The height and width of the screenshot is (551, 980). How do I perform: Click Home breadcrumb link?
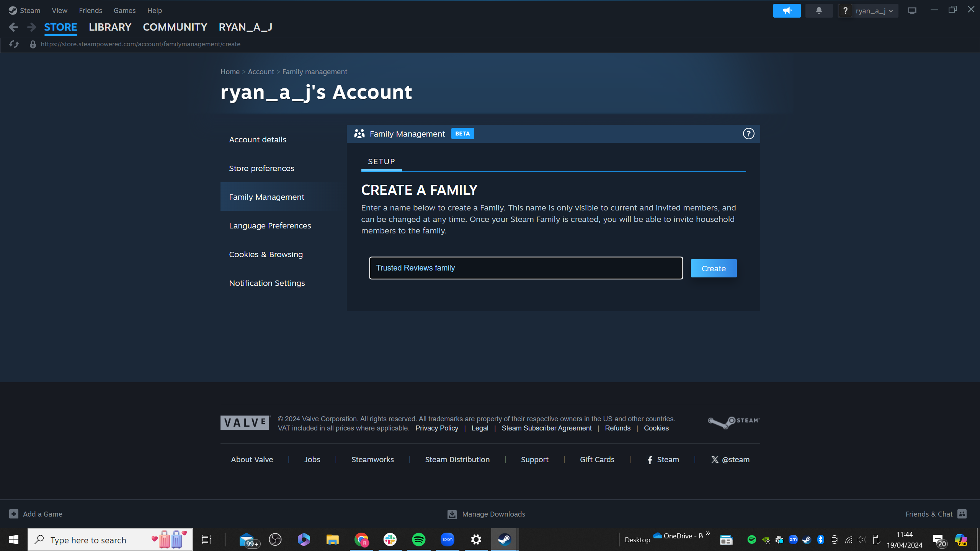coord(230,72)
